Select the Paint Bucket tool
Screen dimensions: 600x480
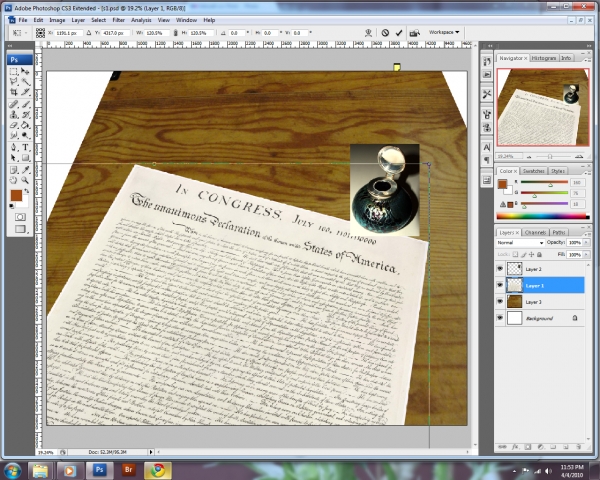tap(25, 125)
